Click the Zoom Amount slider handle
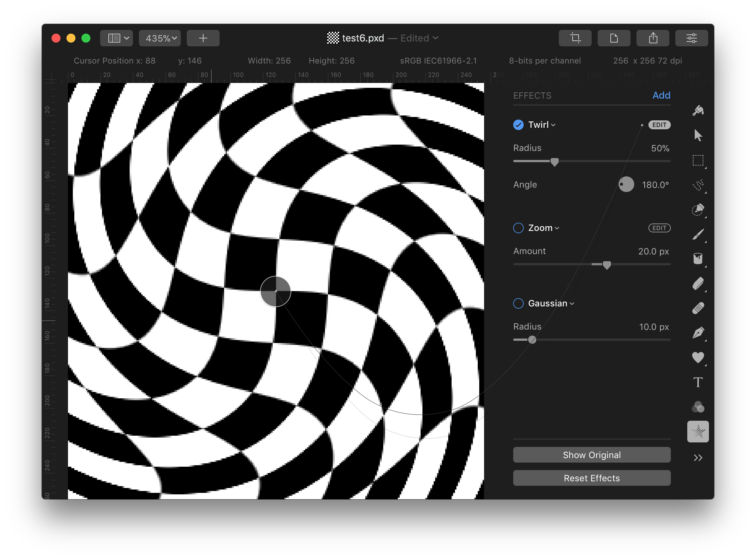 (x=607, y=265)
